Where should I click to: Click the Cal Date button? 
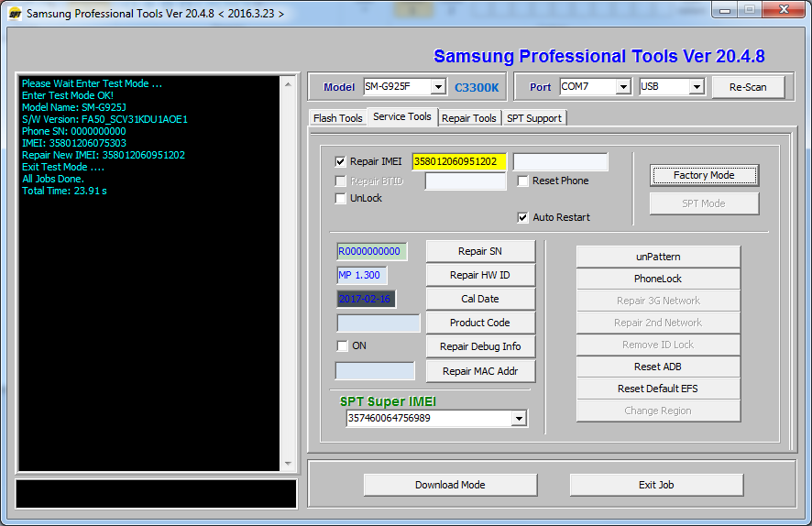pyautogui.click(x=480, y=299)
